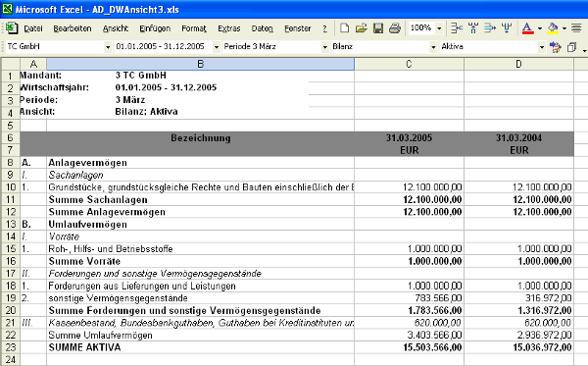Save the workbook with floppy disk icon
Screen dimensions: 588x366
(378, 28)
